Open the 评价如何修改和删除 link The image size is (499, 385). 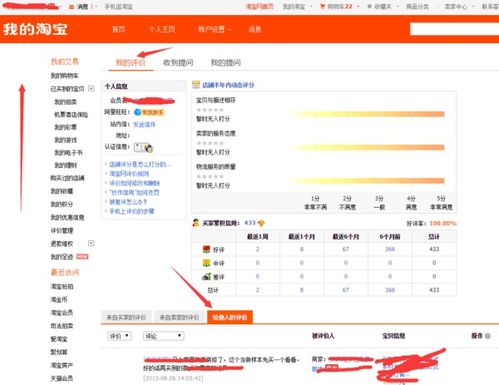(x=134, y=183)
